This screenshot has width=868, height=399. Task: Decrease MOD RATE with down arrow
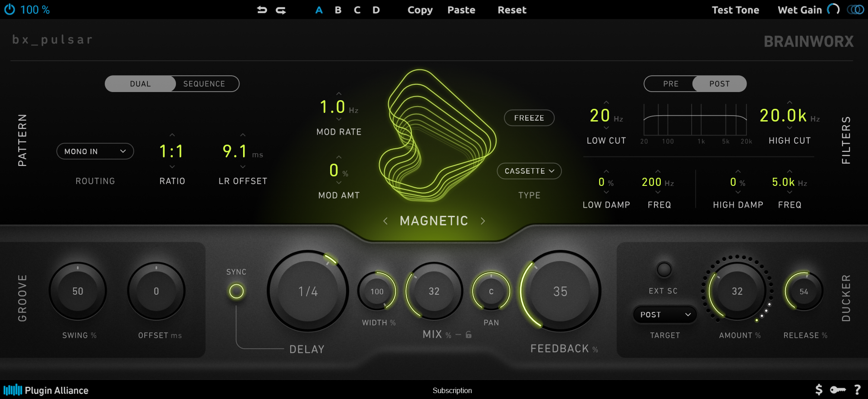tap(339, 119)
